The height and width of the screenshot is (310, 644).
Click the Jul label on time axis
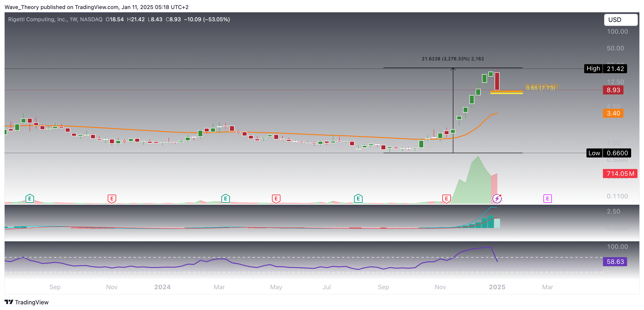tap(327, 287)
